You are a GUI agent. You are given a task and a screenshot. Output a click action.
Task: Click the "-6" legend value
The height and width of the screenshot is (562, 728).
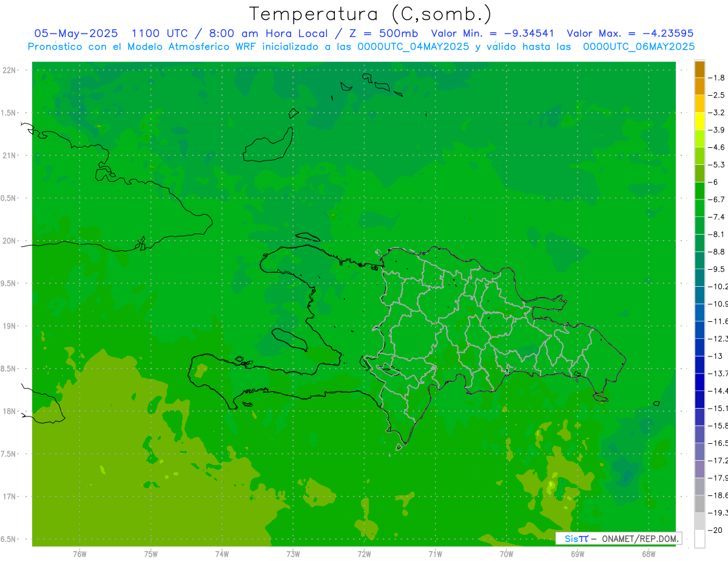click(x=713, y=182)
